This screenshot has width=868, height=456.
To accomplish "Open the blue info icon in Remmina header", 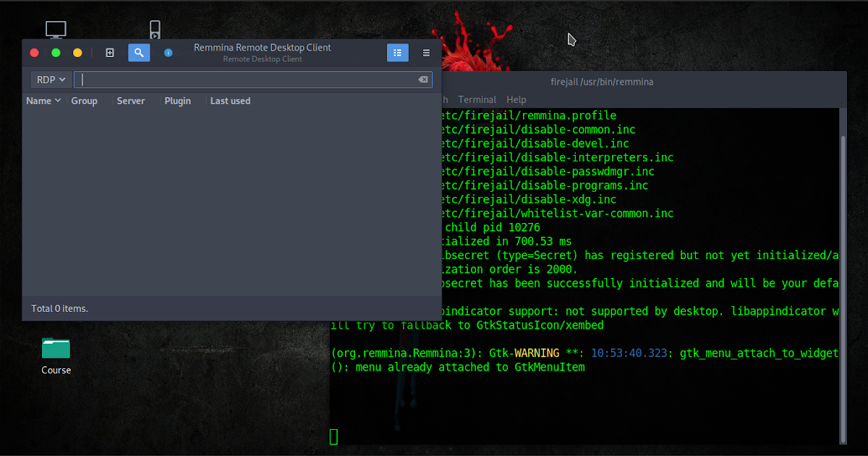I will [x=168, y=53].
